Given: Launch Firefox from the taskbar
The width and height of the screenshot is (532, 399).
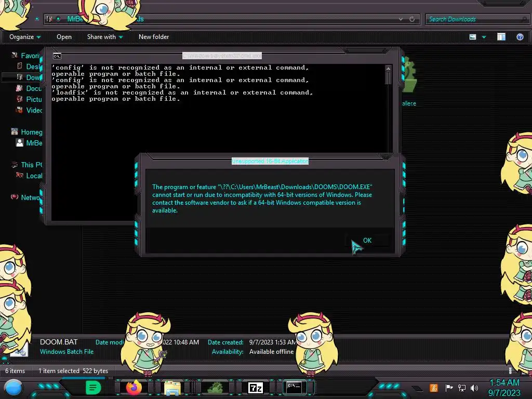Looking at the screenshot, I should tap(134, 387).
